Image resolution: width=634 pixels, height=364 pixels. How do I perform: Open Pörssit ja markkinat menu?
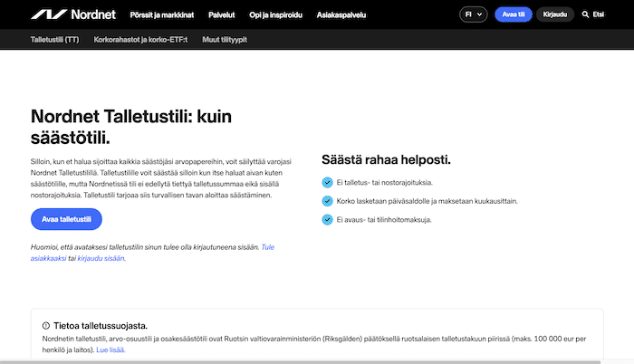(162, 15)
